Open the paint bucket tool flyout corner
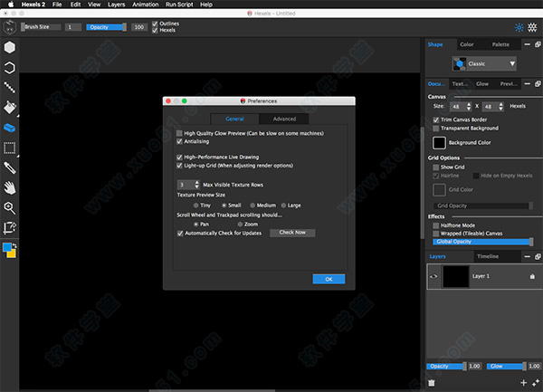The image size is (543, 392). pyautogui.click(x=17, y=116)
